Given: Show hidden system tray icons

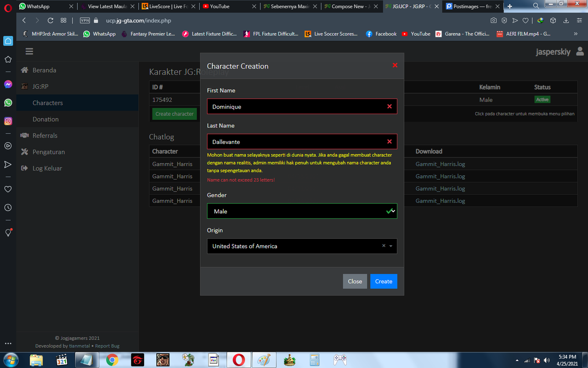Looking at the screenshot, I should [x=518, y=360].
